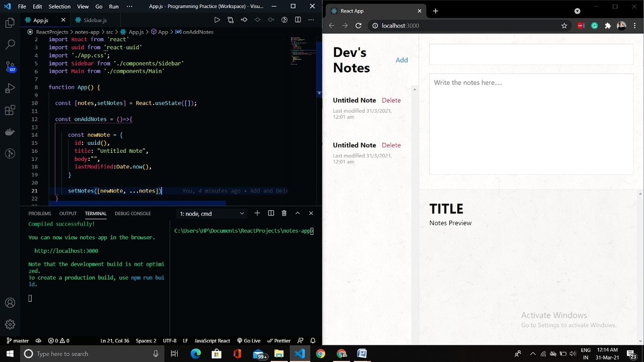Start Go Live server from status bar
The height and width of the screenshot is (362, 644).
pos(248,341)
